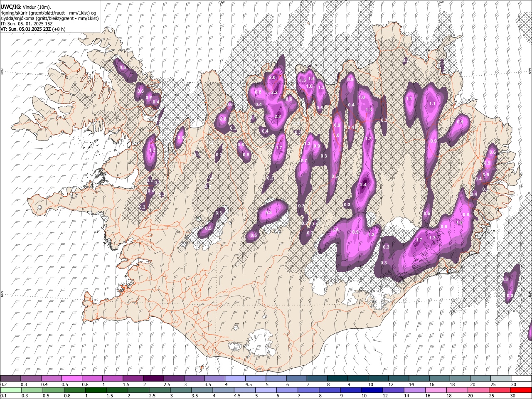
Task: Select deep blue bottom-row swatch between 10 and 12
Action: (372, 390)
